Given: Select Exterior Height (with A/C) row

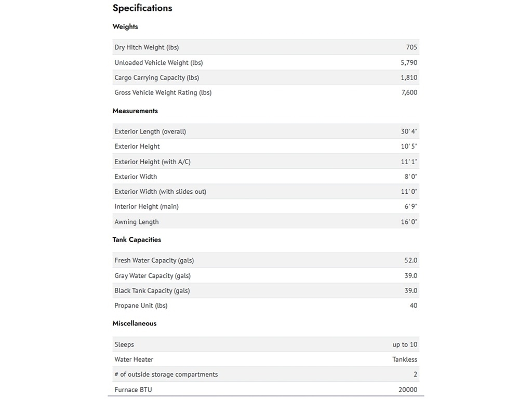Looking at the screenshot, I should click(x=265, y=162).
